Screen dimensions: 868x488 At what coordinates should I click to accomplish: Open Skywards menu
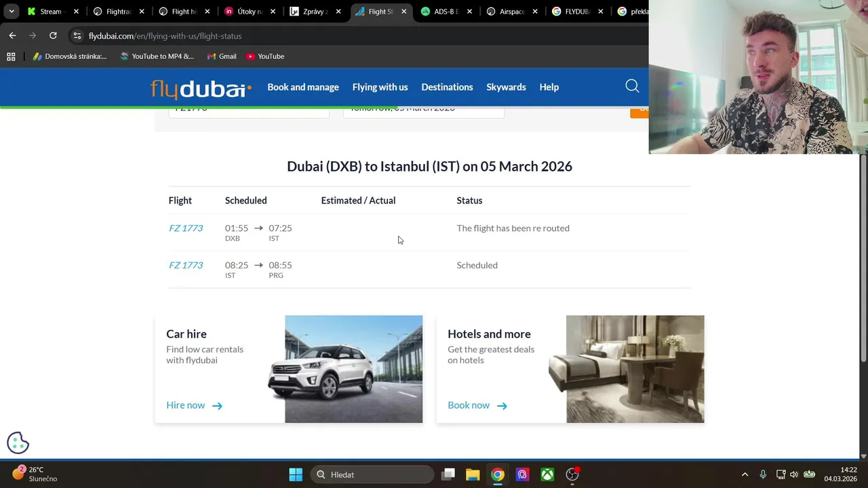pos(506,87)
